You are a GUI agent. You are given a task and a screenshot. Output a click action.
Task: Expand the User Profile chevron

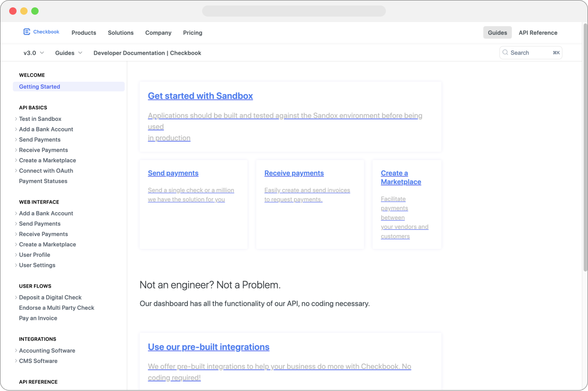click(16, 255)
